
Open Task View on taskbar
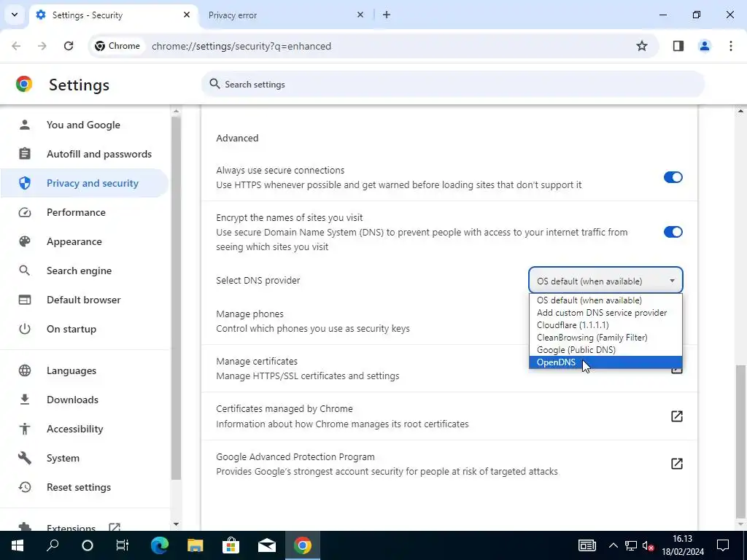(123, 545)
